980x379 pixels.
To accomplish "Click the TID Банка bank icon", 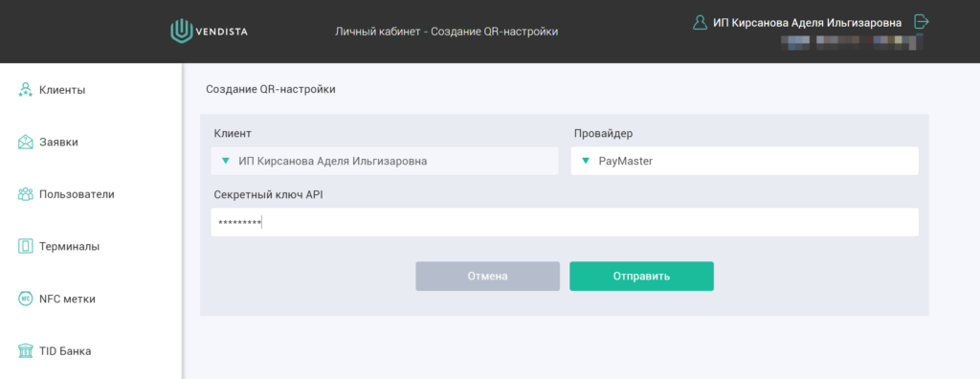I will pyautogui.click(x=25, y=351).
